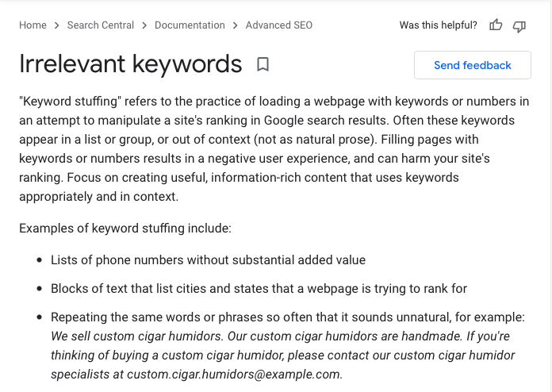The image size is (552, 392).
Task: Click the chevron after Search Central breadcrumb
Action: (144, 25)
